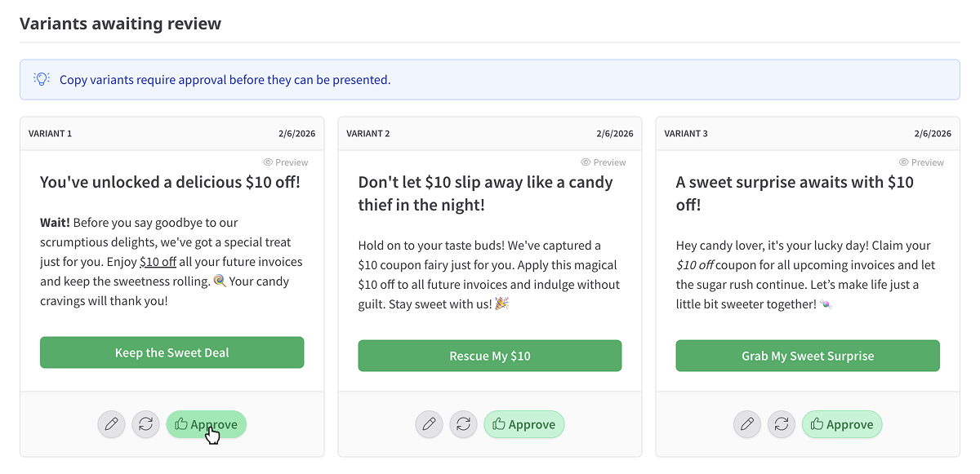This screenshot has width=980, height=474.
Task: Open Preview for Variant 2
Action: [604, 162]
